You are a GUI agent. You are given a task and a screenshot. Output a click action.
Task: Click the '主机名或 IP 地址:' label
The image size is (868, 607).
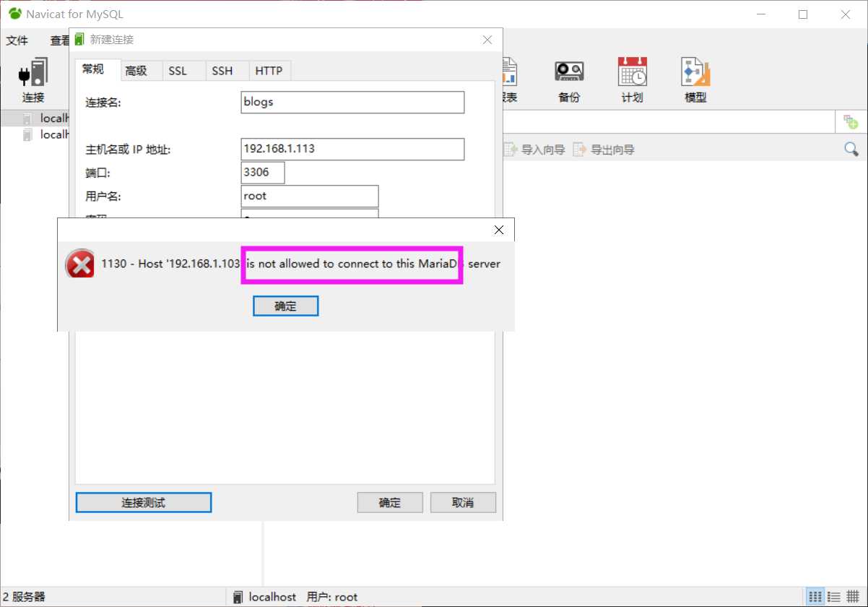(x=128, y=150)
